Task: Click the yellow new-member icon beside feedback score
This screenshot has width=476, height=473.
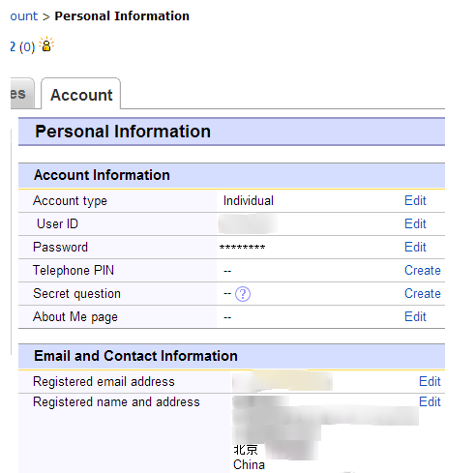Action: point(46,44)
